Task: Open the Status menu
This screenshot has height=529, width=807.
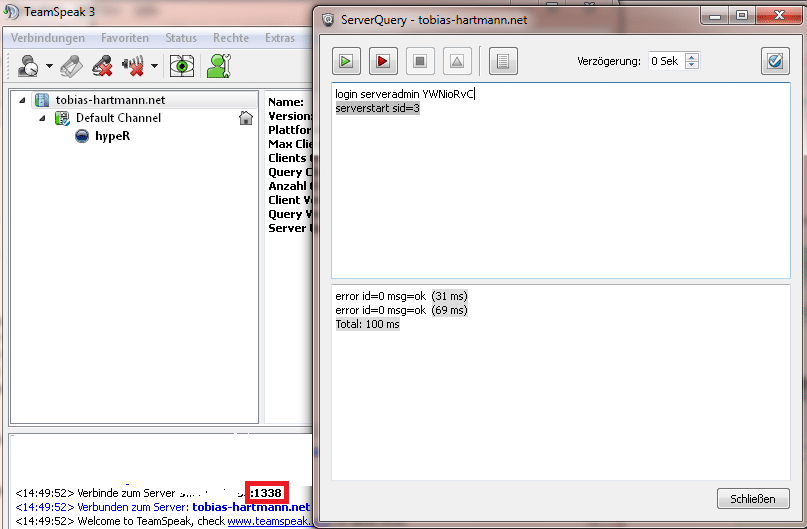Action: 181,38
